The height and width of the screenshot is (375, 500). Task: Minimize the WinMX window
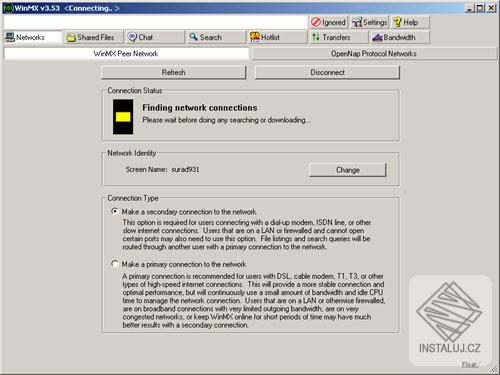coord(469,8)
